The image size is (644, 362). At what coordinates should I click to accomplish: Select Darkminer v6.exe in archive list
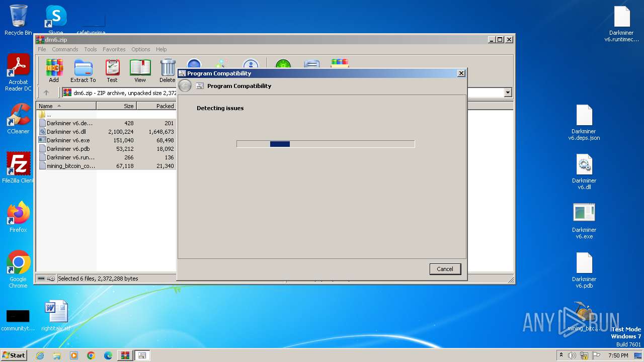click(107, 140)
